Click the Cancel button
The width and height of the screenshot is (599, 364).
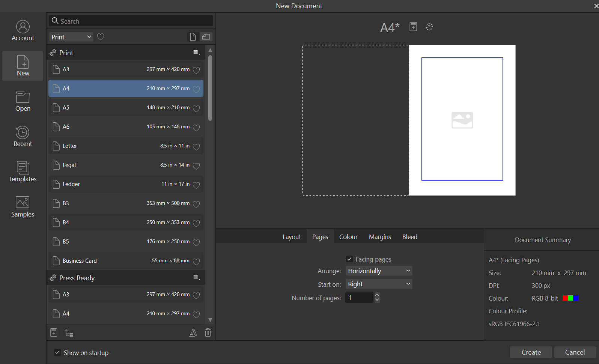[575, 352]
